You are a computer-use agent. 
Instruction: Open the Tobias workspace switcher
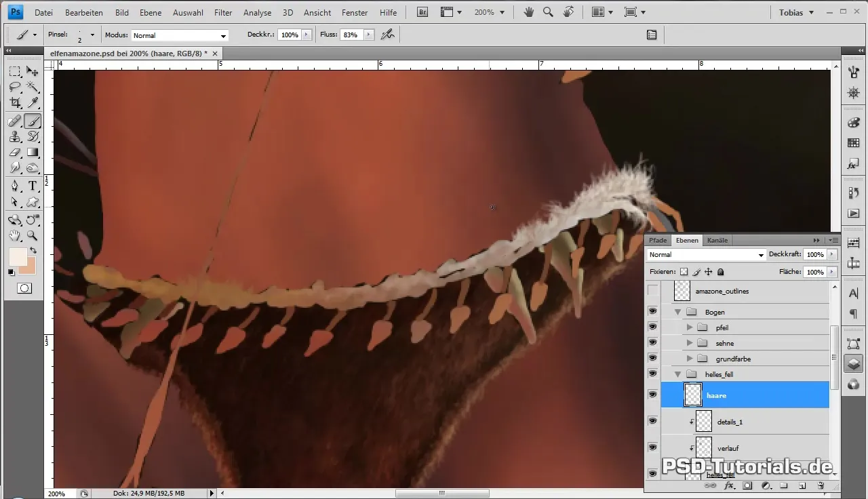pos(795,12)
